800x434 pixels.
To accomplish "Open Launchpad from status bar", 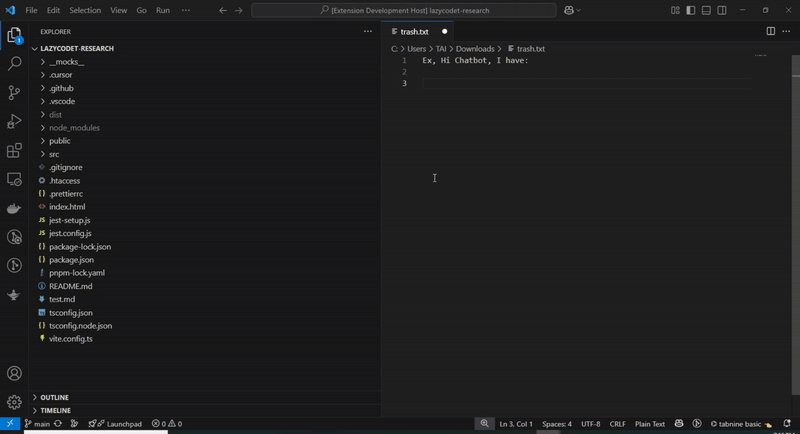I will pyautogui.click(x=115, y=424).
